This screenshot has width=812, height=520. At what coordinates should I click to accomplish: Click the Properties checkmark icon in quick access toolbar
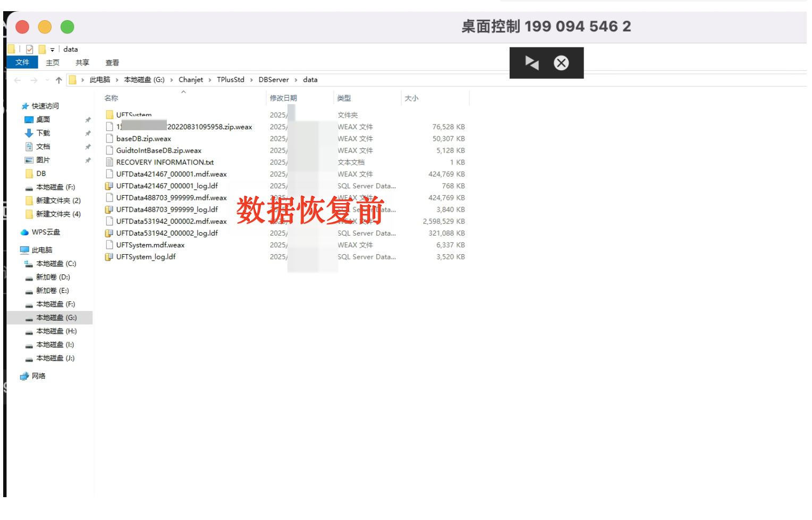(30, 49)
